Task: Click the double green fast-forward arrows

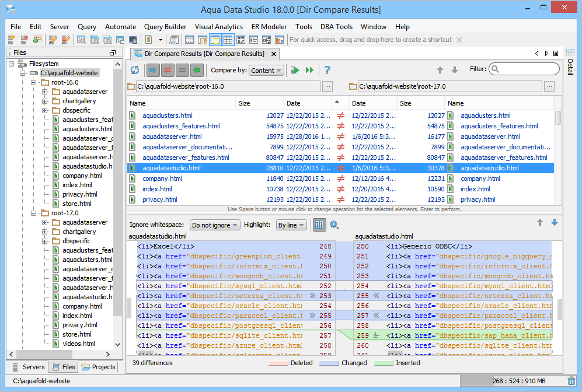Action: tap(309, 70)
